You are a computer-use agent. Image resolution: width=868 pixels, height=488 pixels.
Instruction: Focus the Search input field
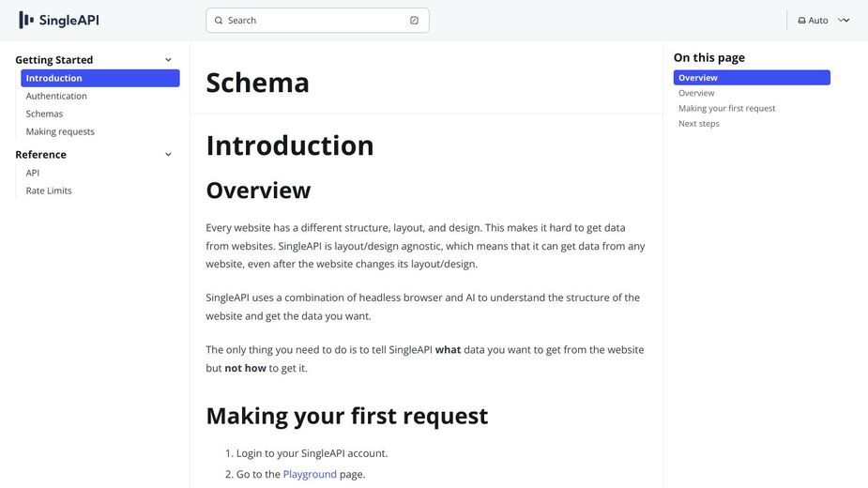pos(317,21)
